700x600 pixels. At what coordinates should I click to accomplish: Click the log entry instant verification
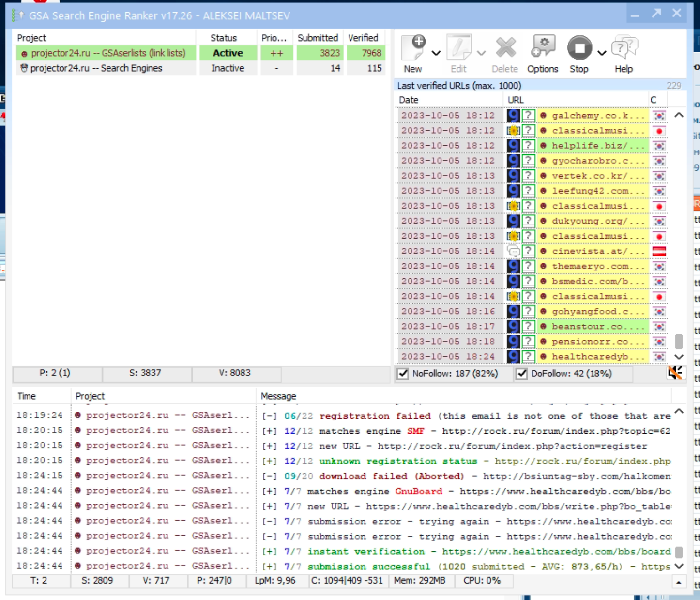(343, 551)
